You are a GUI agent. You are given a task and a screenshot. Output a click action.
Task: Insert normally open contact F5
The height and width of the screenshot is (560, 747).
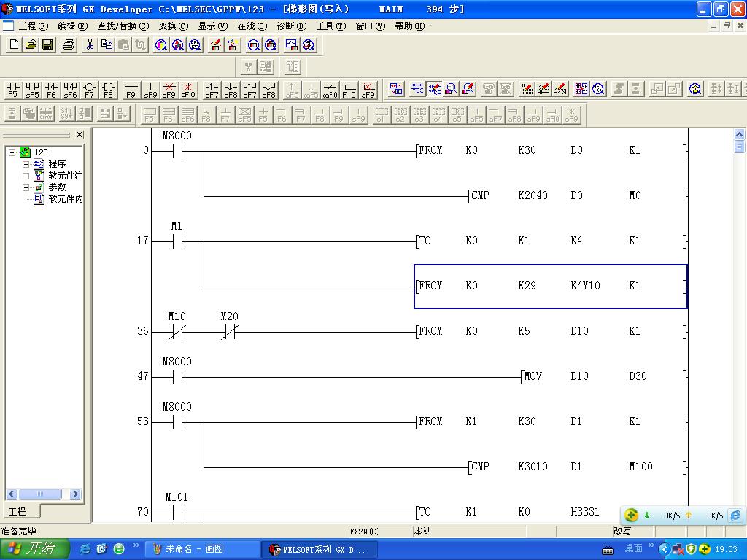pos(12,90)
